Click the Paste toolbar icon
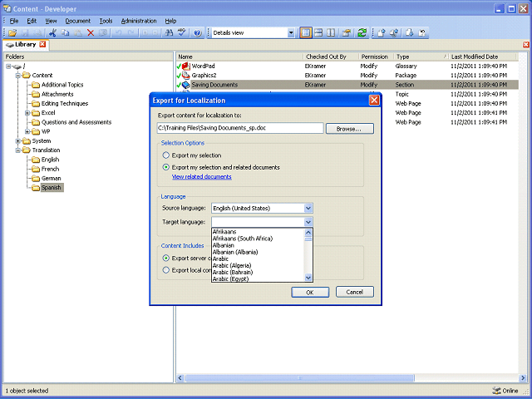 tap(77, 33)
